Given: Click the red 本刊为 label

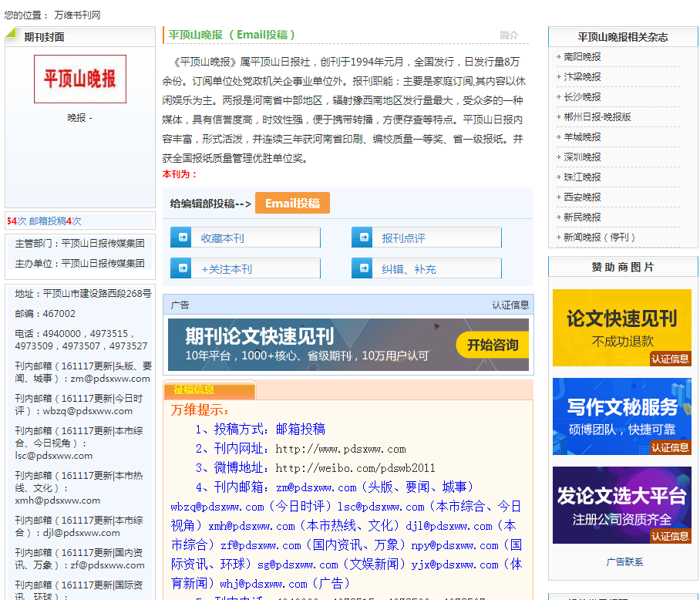Looking at the screenshot, I should tap(180, 174).
